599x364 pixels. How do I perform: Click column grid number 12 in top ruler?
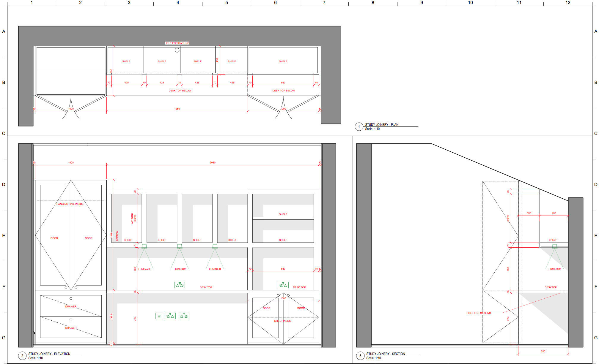click(x=568, y=2)
